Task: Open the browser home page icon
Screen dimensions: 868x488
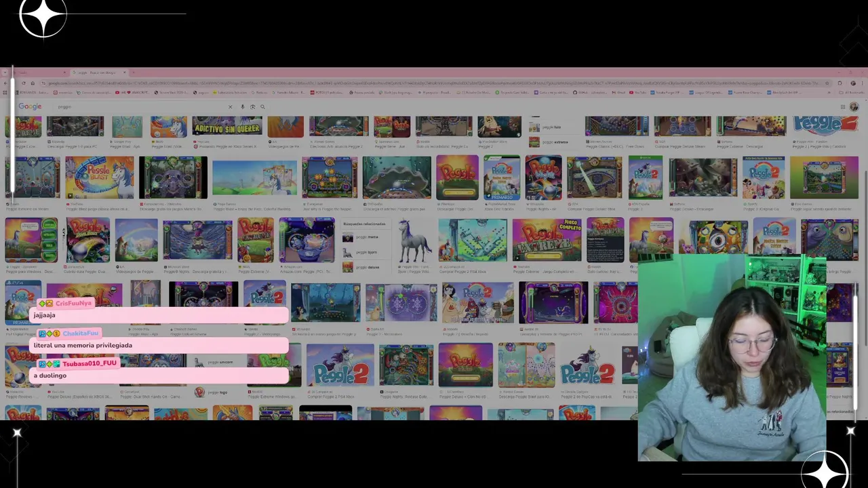Action: click(x=33, y=83)
